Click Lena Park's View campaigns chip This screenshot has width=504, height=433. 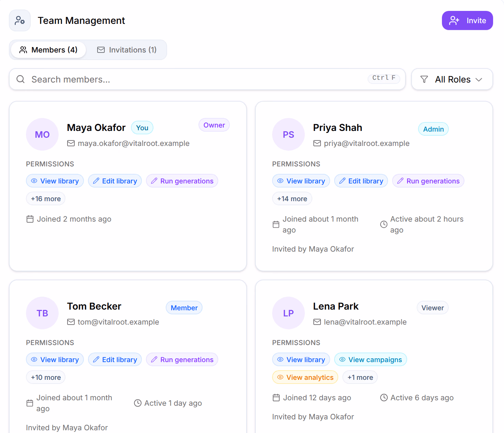(371, 360)
